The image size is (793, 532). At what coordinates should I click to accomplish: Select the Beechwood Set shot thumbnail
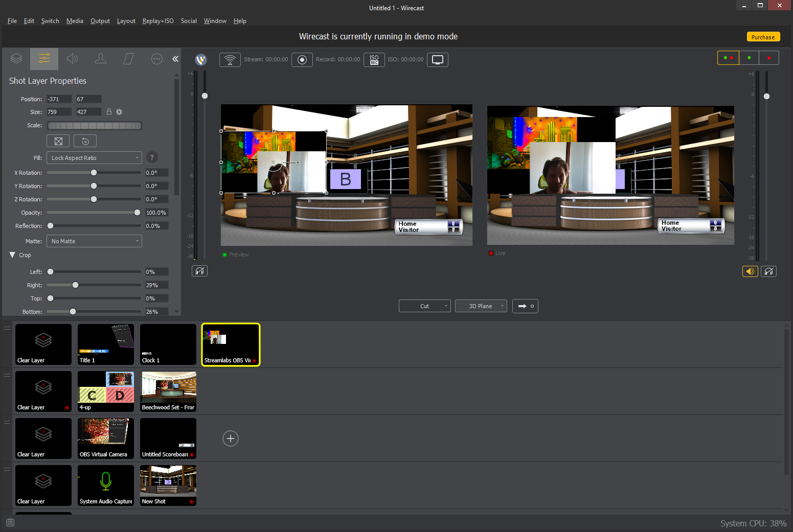[x=168, y=391]
